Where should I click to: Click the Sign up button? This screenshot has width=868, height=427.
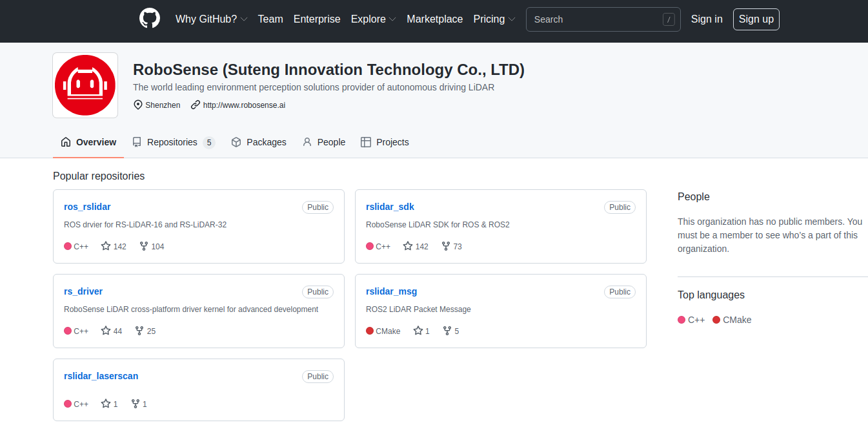(756, 19)
